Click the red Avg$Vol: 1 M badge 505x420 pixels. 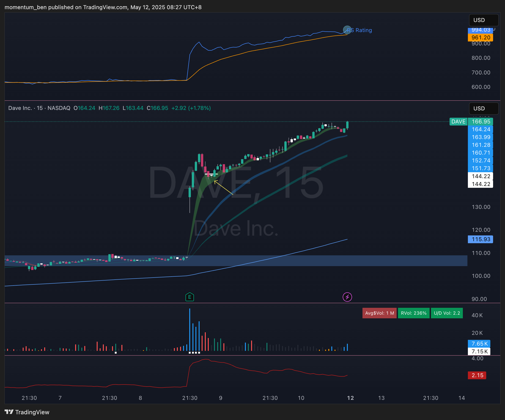point(379,313)
